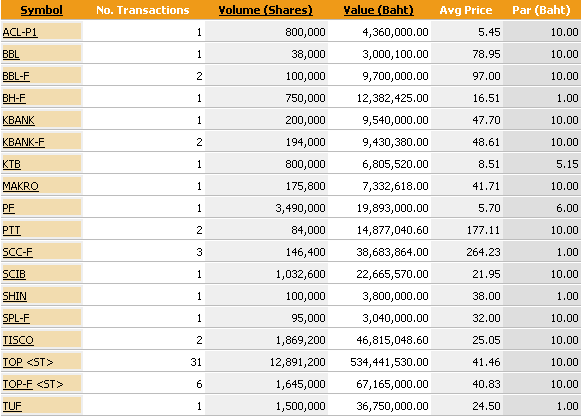Sort table by Symbol column header

click(41, 10)
